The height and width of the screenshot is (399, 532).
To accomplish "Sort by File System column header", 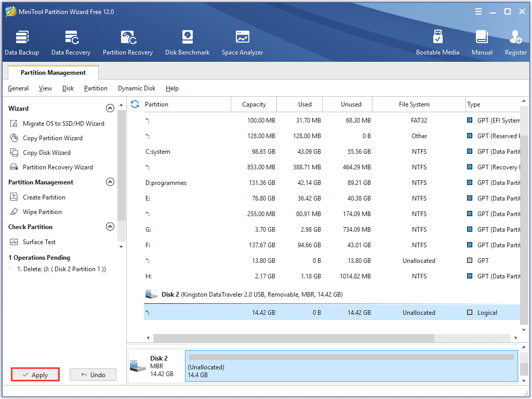I will pos(419,104).
